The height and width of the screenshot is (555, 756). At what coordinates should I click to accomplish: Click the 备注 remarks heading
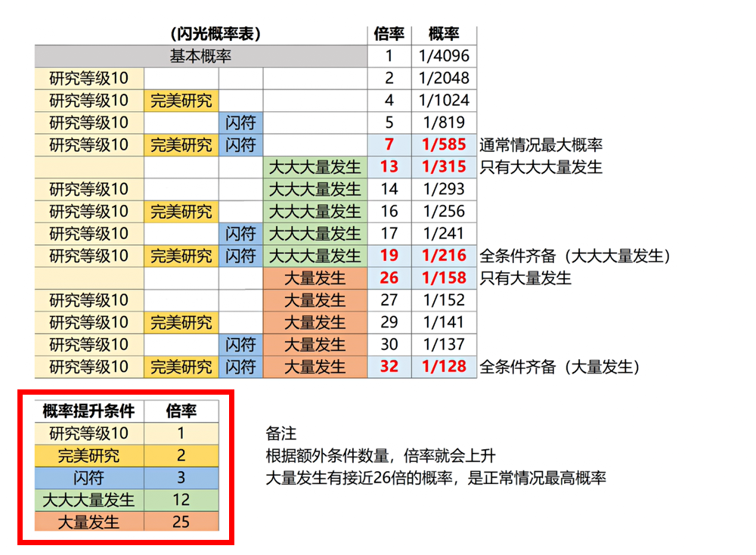tap(280, 435)
